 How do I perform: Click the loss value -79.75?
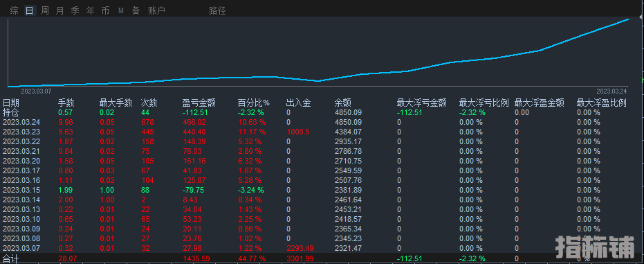coord(194,190)
